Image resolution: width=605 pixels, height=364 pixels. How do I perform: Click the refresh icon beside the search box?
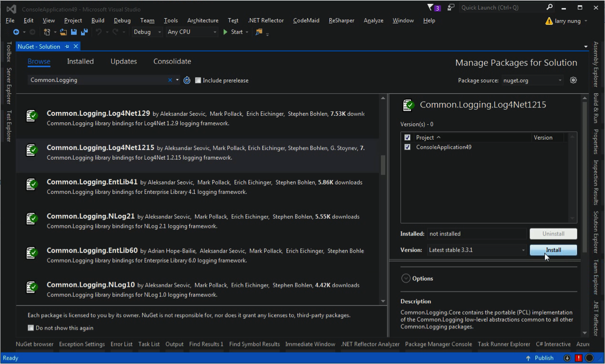tap(187, 80)
